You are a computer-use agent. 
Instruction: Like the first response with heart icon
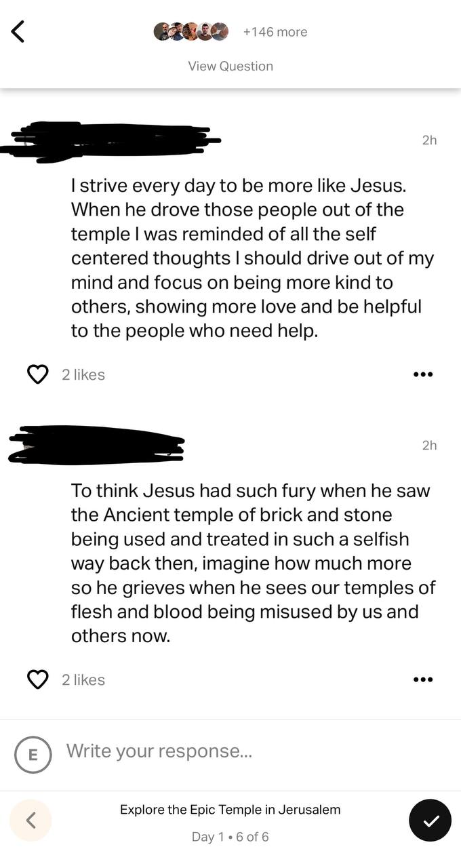pos(38,374)
